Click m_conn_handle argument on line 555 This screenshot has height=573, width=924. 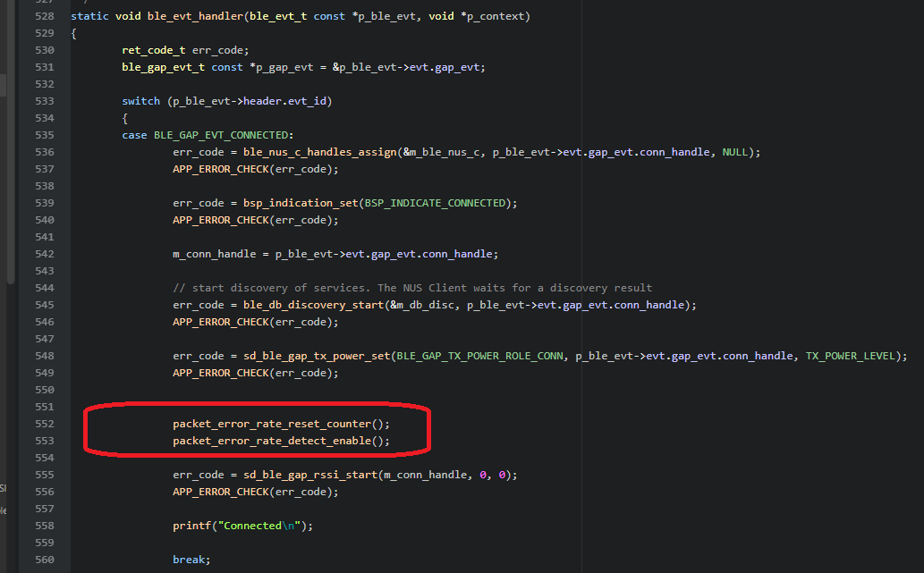click(425, 475)
